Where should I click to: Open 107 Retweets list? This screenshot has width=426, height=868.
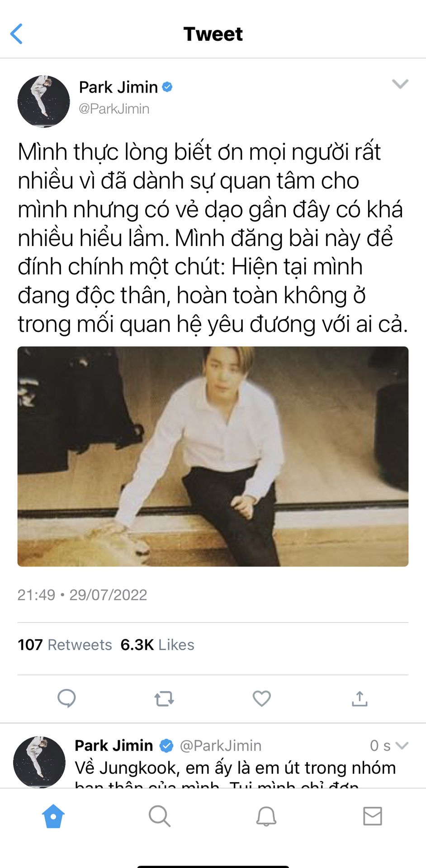click(65, 645)
